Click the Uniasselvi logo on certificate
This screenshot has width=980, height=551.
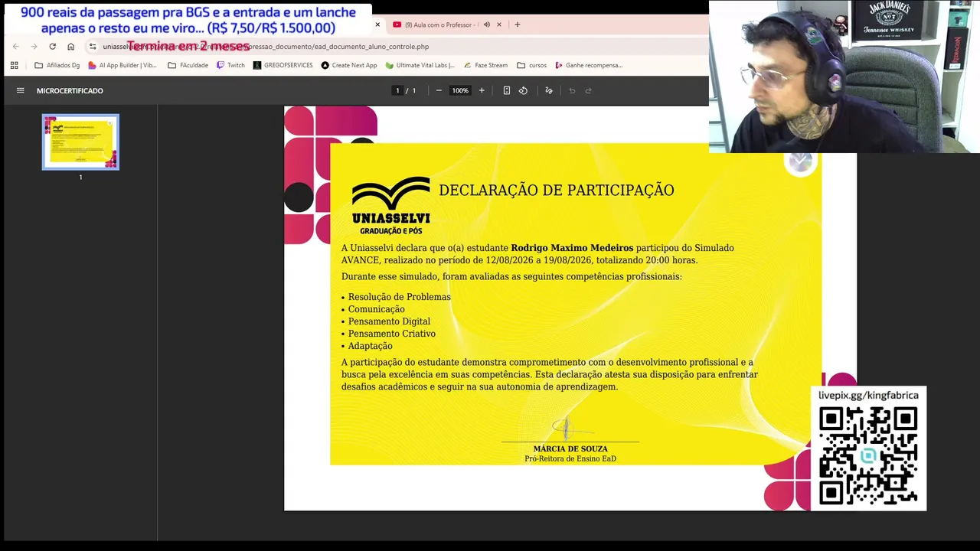[x=390, y=205]
